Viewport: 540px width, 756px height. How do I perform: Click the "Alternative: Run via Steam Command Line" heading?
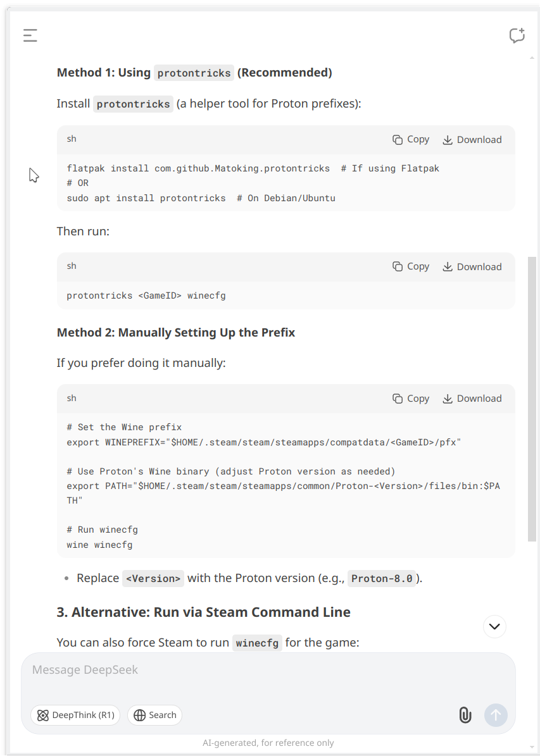pos(203,612)
